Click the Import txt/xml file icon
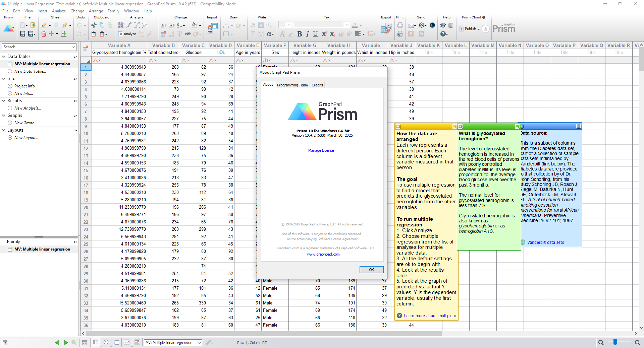The image size is (644, 348). [212, 28]
